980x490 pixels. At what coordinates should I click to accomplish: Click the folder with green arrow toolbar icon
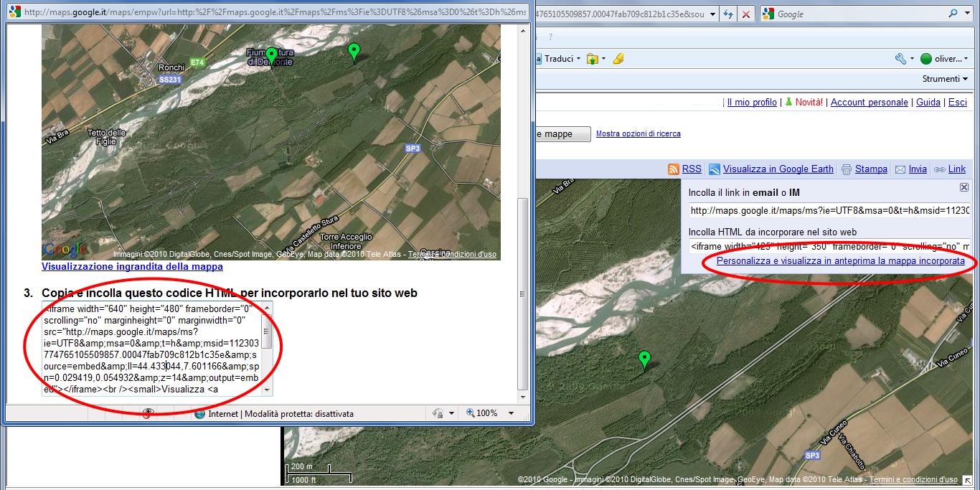click(x=593, y=59)
